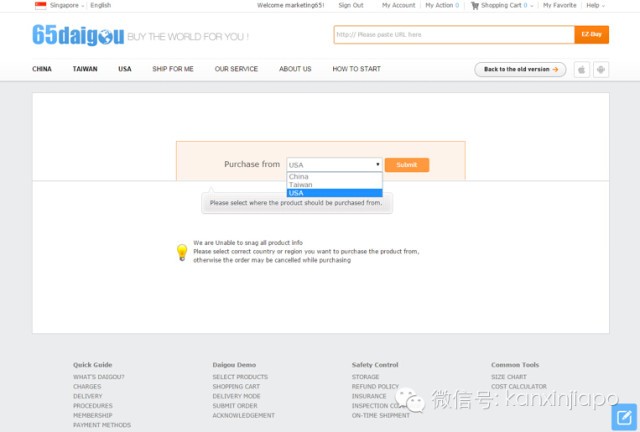Click Back to the old version
Image resolution: width=640 pixels, height=432 pixels.
[520, 69]
